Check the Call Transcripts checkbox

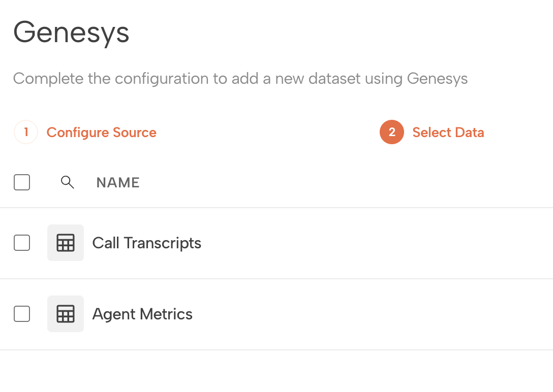(22, 243)
